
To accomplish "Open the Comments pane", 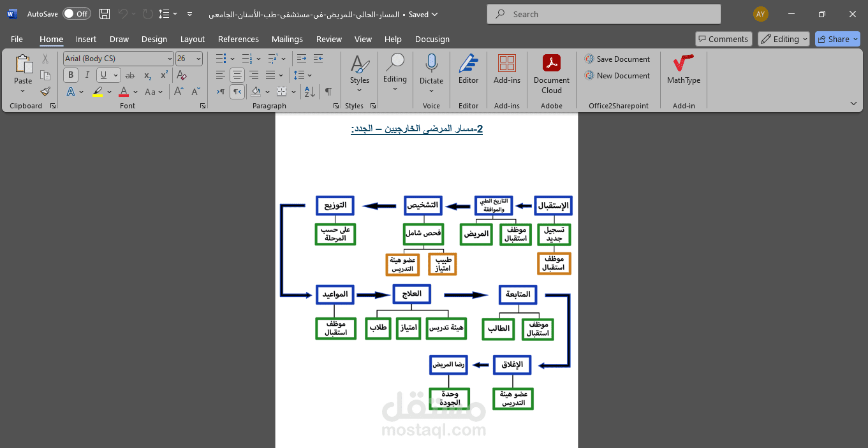I will [724, 39].
